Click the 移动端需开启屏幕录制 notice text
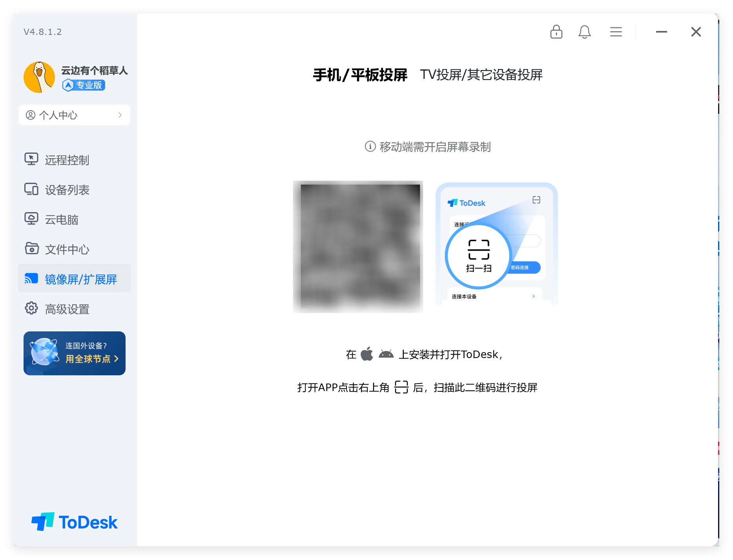Viewport: 733px width, 560px height. pyautogui.click(x=435, y=147)
